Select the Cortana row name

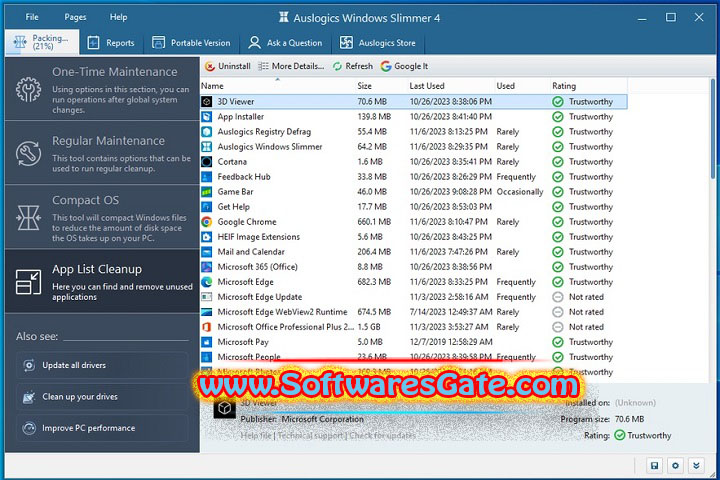tap(232, 162)
